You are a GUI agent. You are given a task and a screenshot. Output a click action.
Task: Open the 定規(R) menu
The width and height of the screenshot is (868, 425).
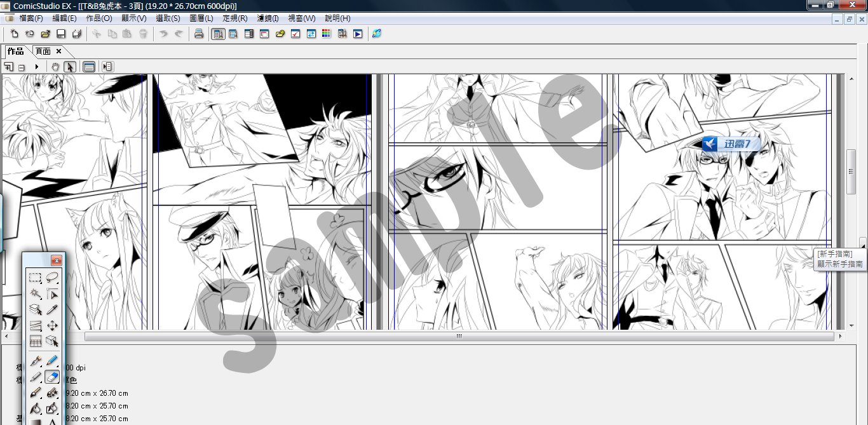(x=235, y=18)
